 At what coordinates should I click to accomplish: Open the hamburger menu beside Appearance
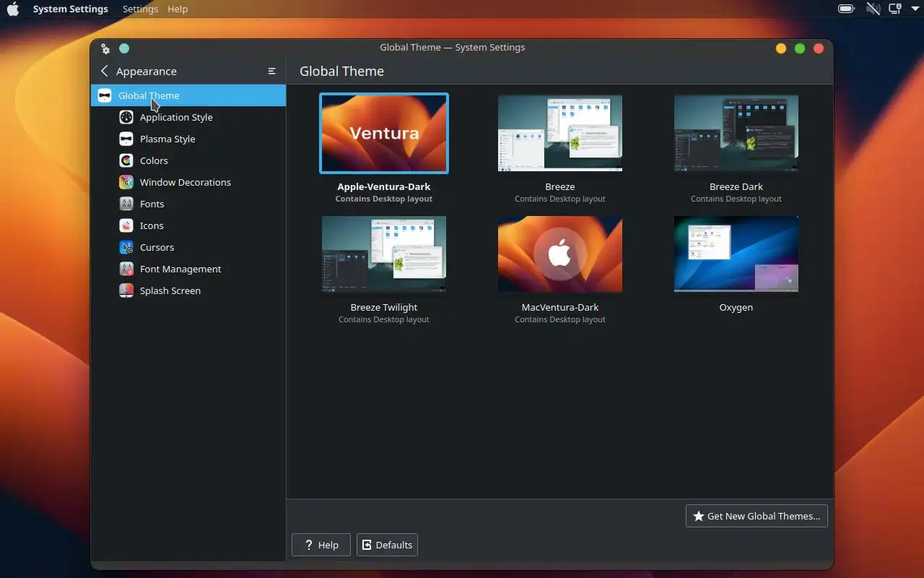(271, 71)
